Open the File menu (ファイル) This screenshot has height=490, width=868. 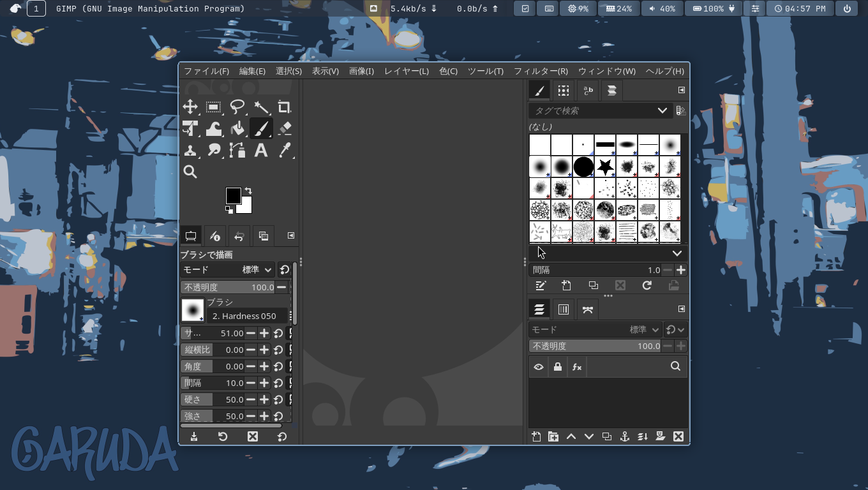[x=206, y=71]
